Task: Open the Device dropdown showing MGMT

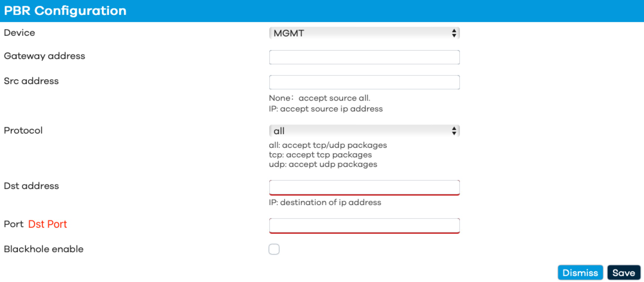Action: 365,33
